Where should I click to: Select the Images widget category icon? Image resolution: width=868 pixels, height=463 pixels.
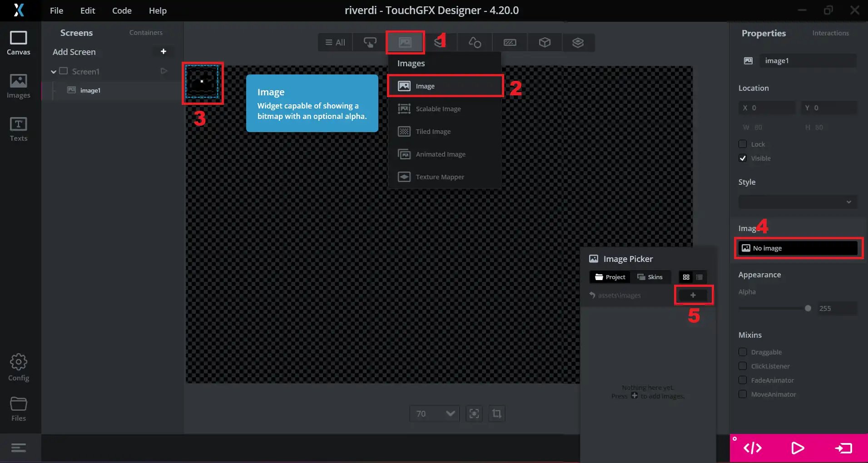(405, 42)
